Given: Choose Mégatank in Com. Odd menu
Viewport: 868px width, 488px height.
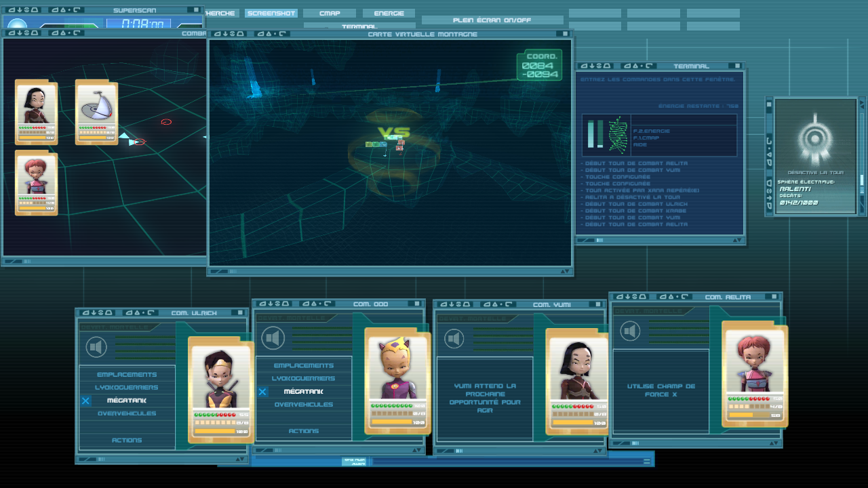Looking at the screenshot, I should [303, 392].
